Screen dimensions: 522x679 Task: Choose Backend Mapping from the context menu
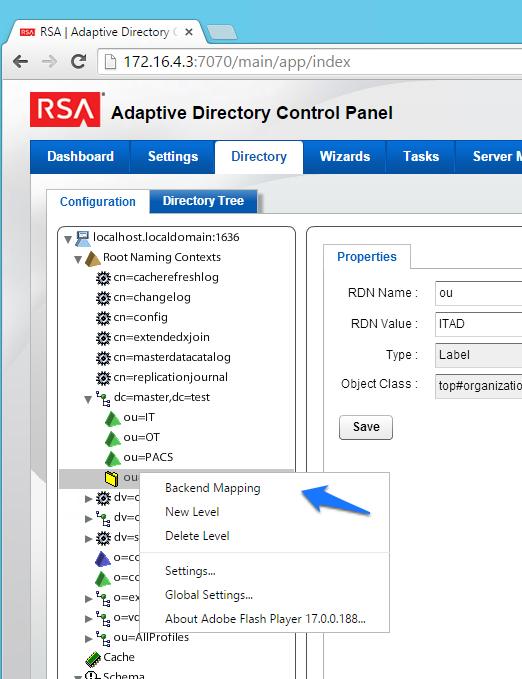tap(213, 488)
